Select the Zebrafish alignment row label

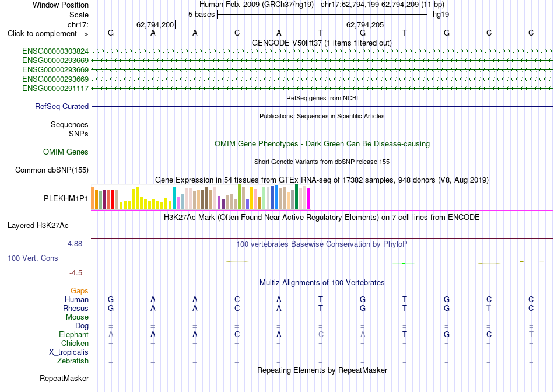click(x=73, y=361)
